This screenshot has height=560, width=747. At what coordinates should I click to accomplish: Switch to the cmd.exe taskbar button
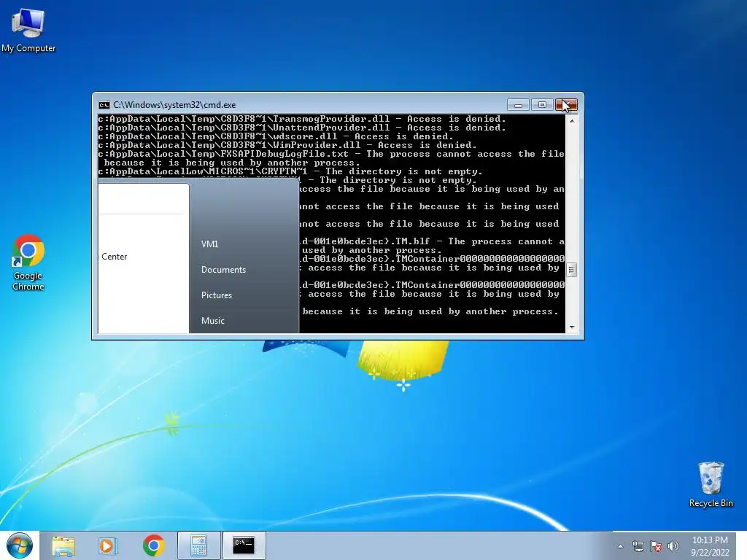(244, 545)
